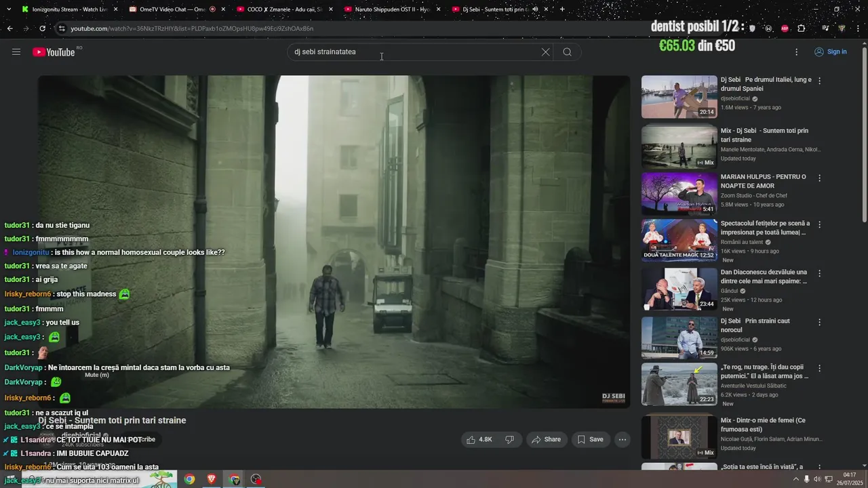Image resolution: width=868 pixels, height=488 pixels.
Task: Open 'Mix - Dintr-o mie de femei' thumbnail
Action: 679,436
